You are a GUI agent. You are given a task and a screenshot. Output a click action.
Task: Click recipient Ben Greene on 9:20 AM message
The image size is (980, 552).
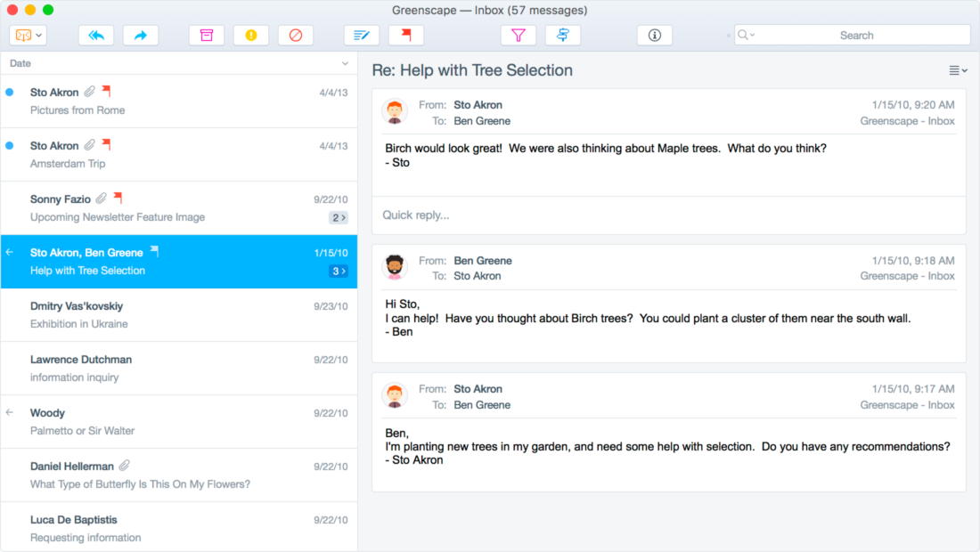tap(482, 121)
